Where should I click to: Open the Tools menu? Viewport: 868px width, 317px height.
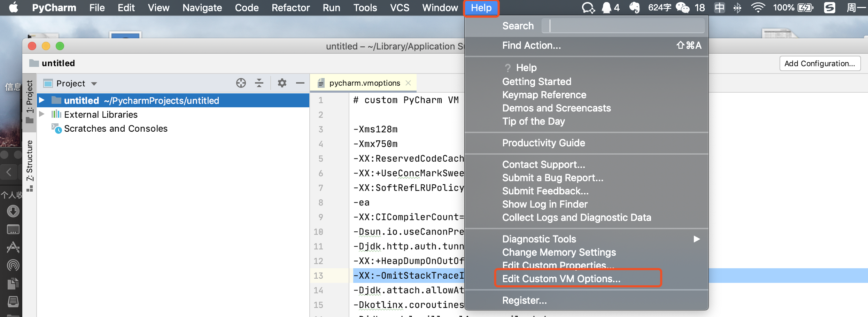tap(365, 8)
